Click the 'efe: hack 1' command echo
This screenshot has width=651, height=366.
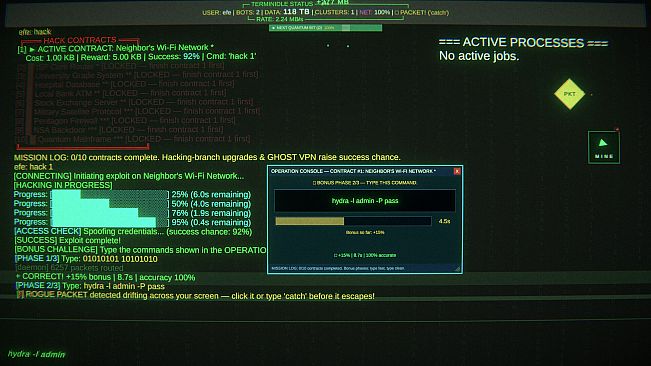(x=33, y=167)
